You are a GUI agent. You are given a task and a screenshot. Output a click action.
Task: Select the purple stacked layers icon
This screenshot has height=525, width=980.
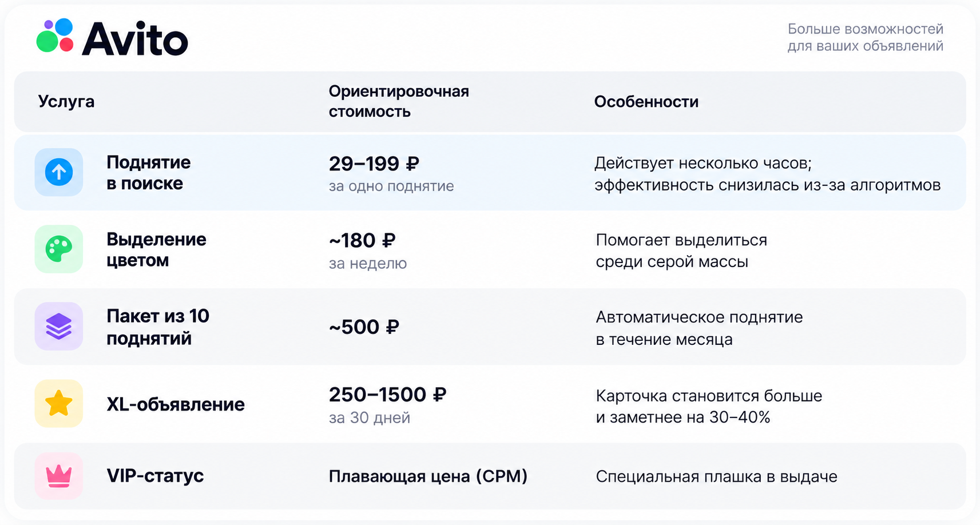coord(59,326)
